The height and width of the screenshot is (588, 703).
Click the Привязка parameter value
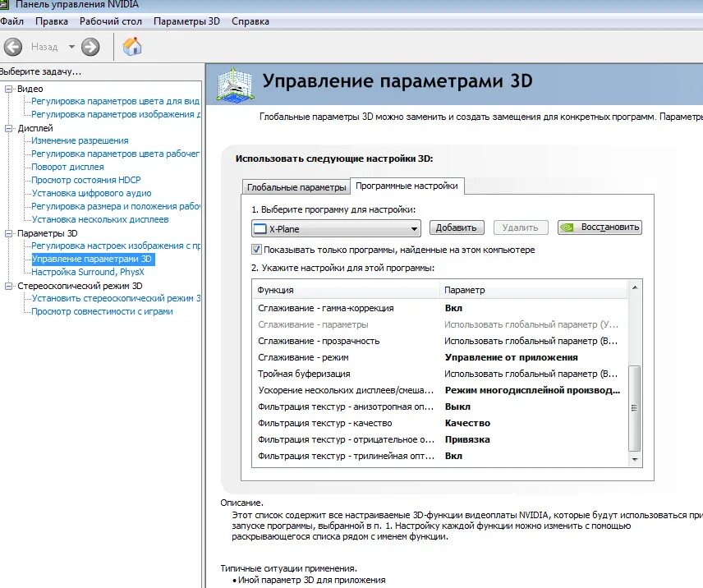click(x=467, y=439)
